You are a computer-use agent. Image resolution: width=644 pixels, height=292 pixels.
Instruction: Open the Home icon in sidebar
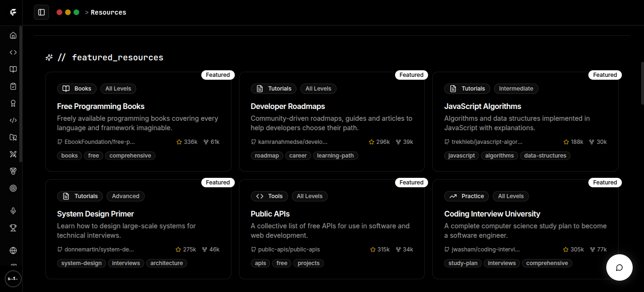(13, 35)
